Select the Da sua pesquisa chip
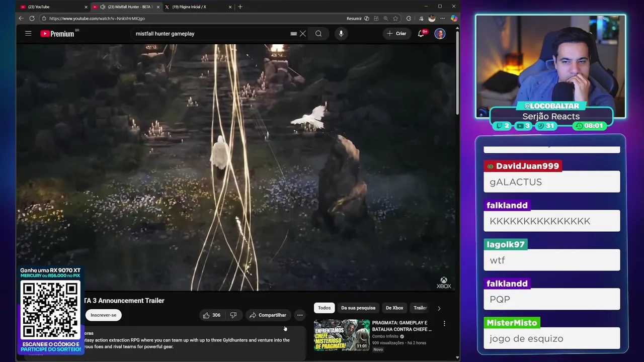The height and width of the screenshot is (362, 644). (358, 308)
